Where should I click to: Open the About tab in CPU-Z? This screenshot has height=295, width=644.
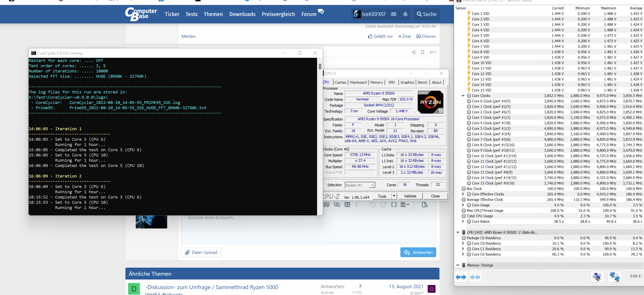pyautogui.click(x=436, y=82)
